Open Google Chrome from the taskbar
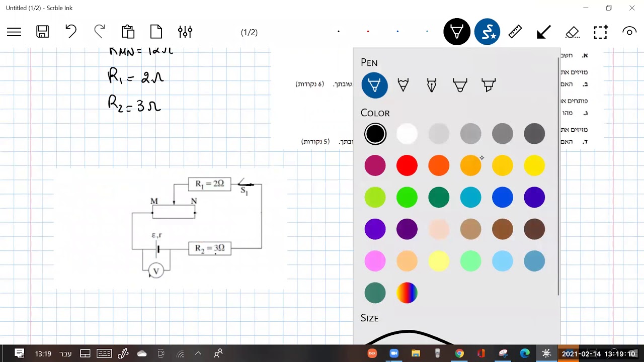644x362 pixels. pyautogui.click(x=459, y=353)
